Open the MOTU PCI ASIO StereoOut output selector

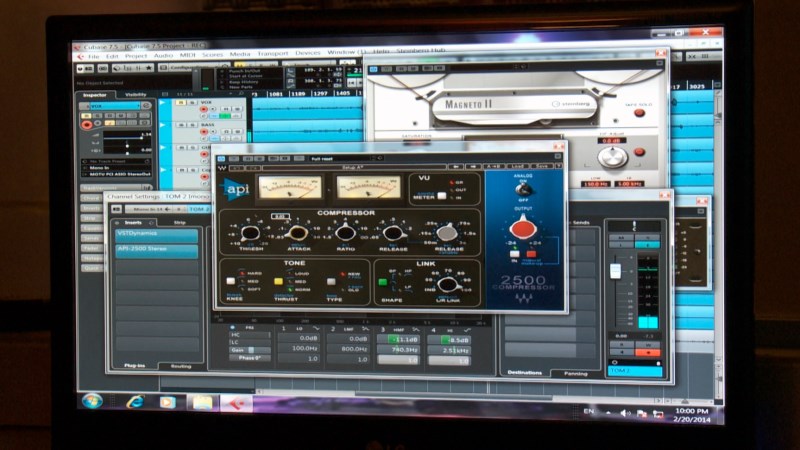click(x=116, y=174)
